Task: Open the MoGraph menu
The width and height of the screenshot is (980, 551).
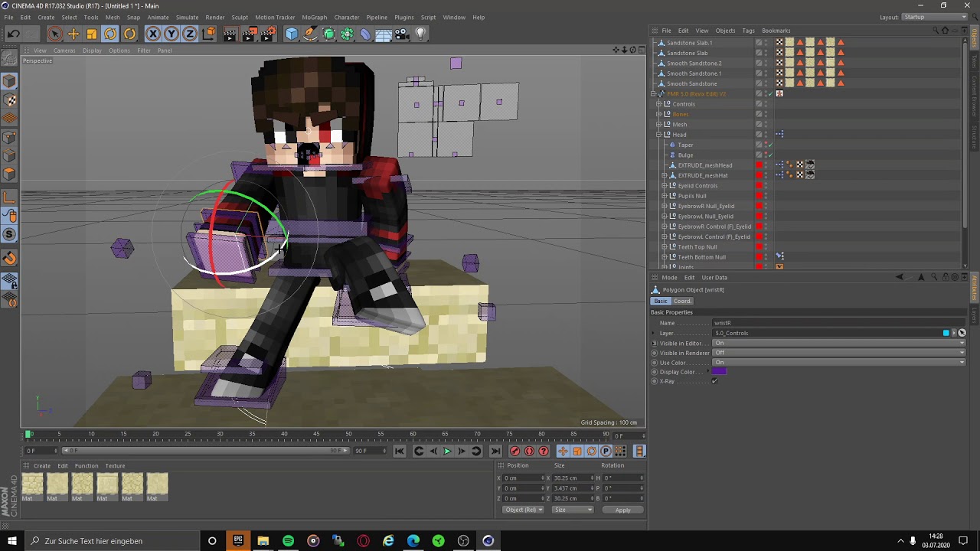Action: coord(314,17)
